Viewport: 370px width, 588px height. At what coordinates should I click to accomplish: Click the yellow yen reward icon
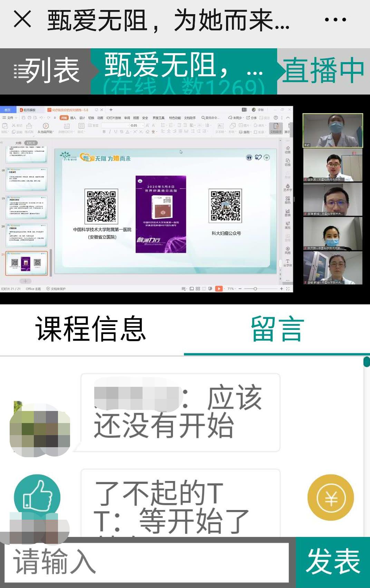pos(331,498)
